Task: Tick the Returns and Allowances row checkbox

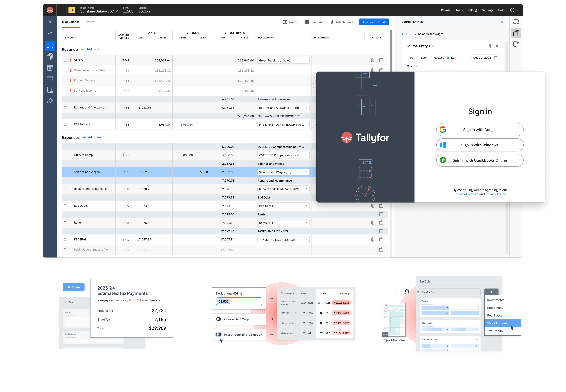Action: tap(65, 108)
